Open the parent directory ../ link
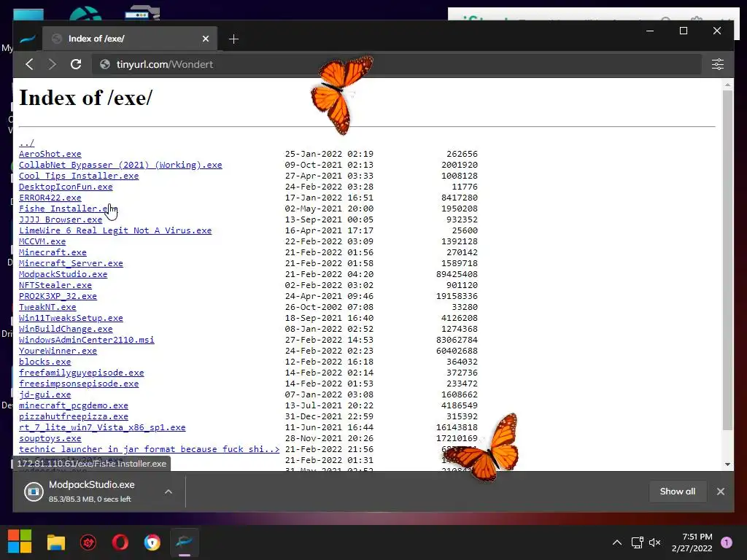The image size is (747, 560). point(27,143)
